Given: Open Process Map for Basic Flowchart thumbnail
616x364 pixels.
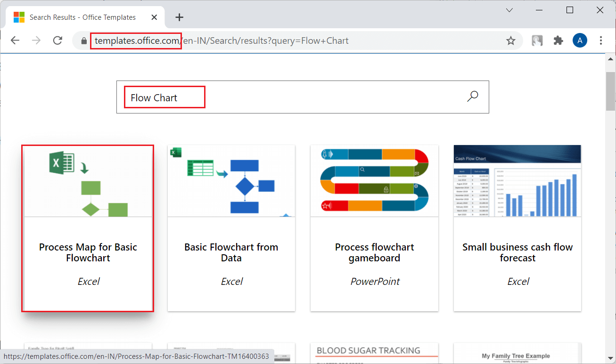Looking at the screenshot, I should tap(88, 181).
